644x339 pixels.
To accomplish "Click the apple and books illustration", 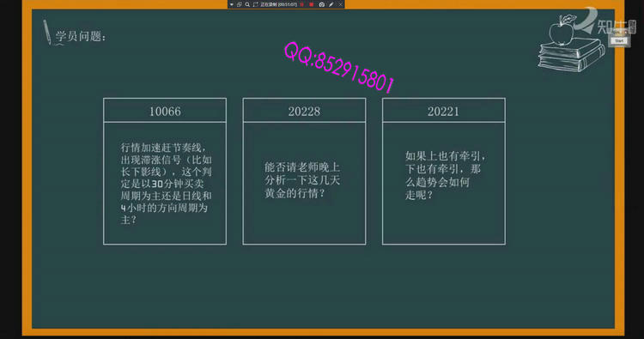I will pos(571,43).
